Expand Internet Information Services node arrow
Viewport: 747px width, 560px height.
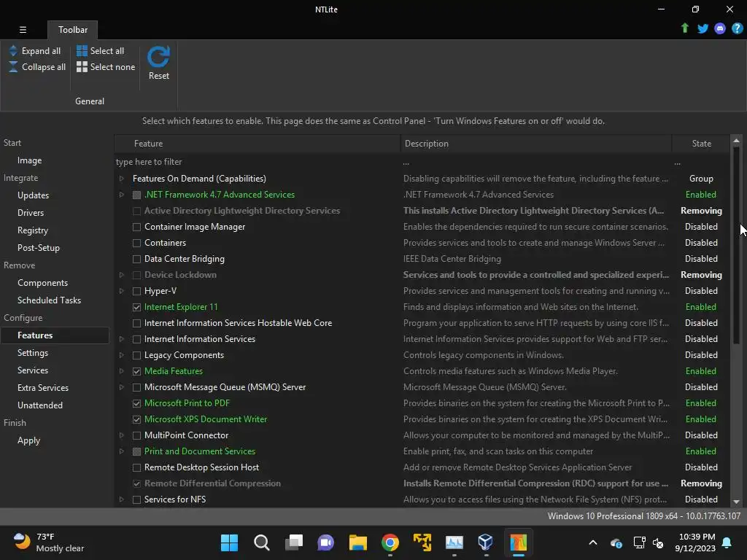[x=122, y=339]
